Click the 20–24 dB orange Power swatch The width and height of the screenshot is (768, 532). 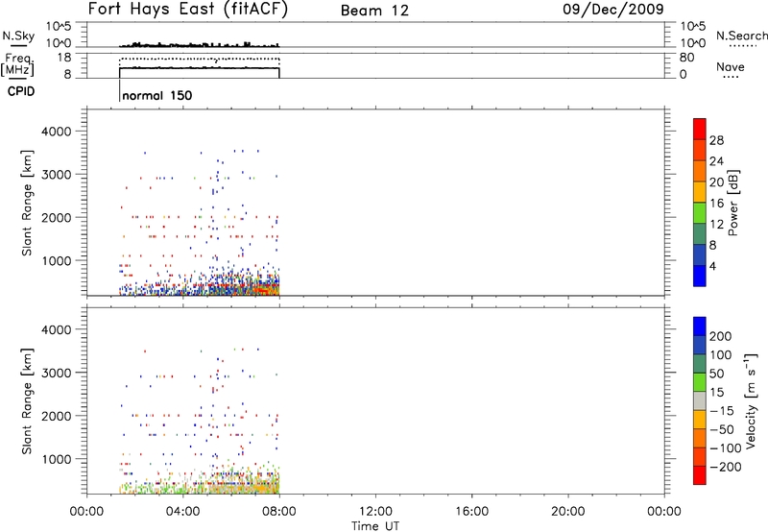700,171
